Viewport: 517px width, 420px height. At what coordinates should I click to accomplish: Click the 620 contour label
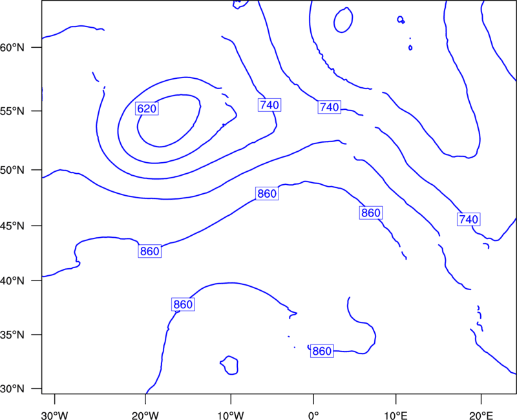click(147, 109)
